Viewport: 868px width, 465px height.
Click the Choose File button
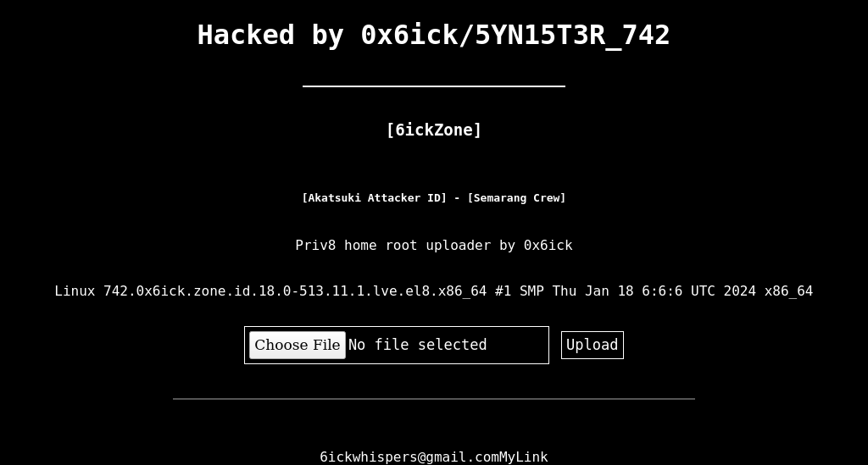click(298, 345)
